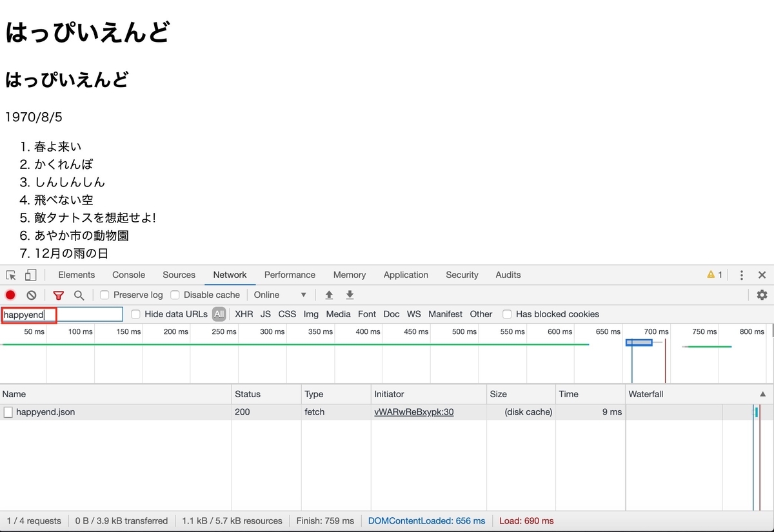Image resolution: width=774 pixels, height=532 pixels.
Task: Close the DevTools panel
Action: click(x=762, y=275)
